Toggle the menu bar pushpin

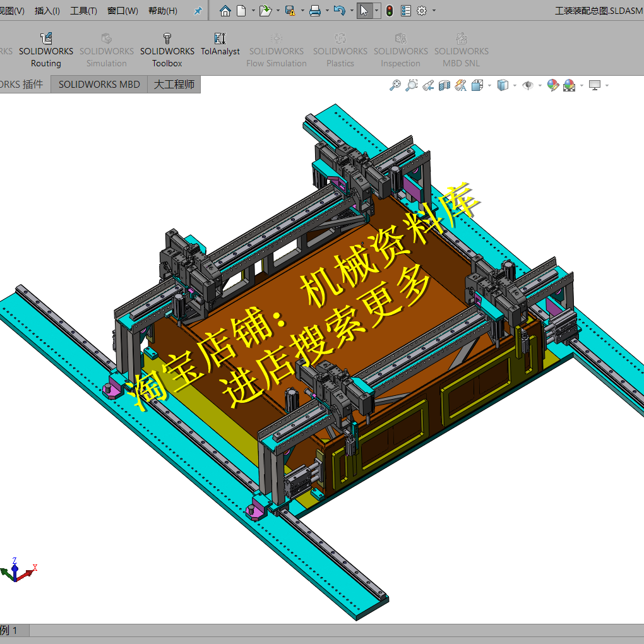click(198, 10)
